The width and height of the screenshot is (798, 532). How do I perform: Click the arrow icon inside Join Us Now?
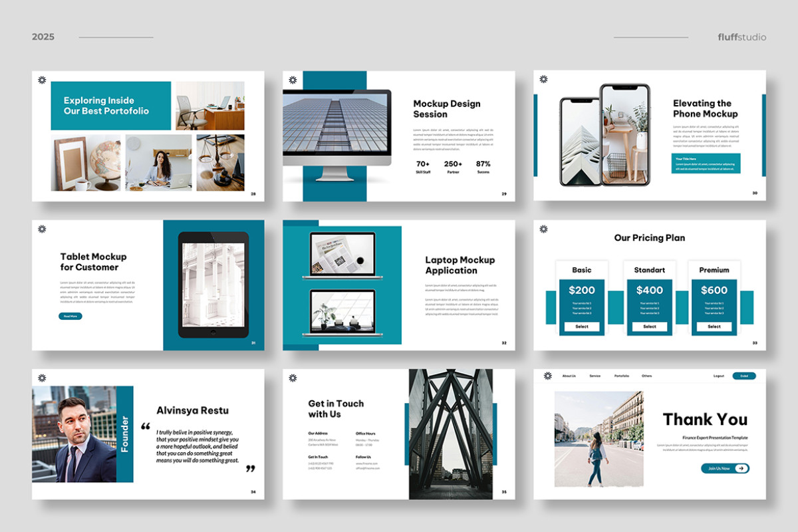[x=741, y=468]
